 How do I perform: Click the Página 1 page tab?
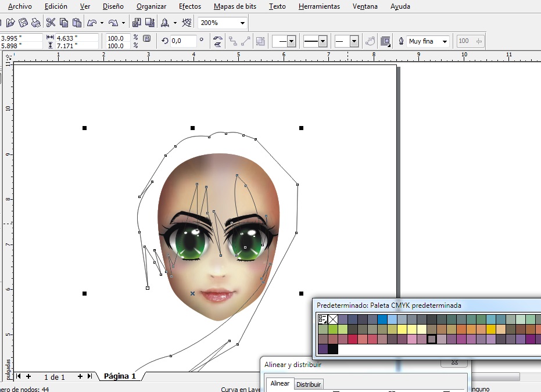(119, 376)
